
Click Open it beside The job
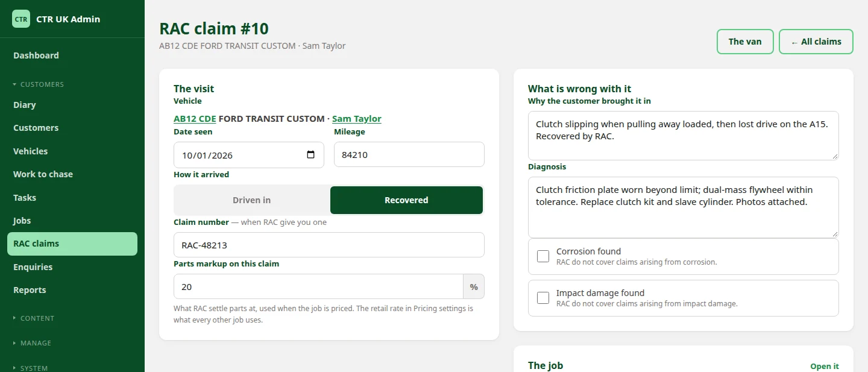(825, 367)
